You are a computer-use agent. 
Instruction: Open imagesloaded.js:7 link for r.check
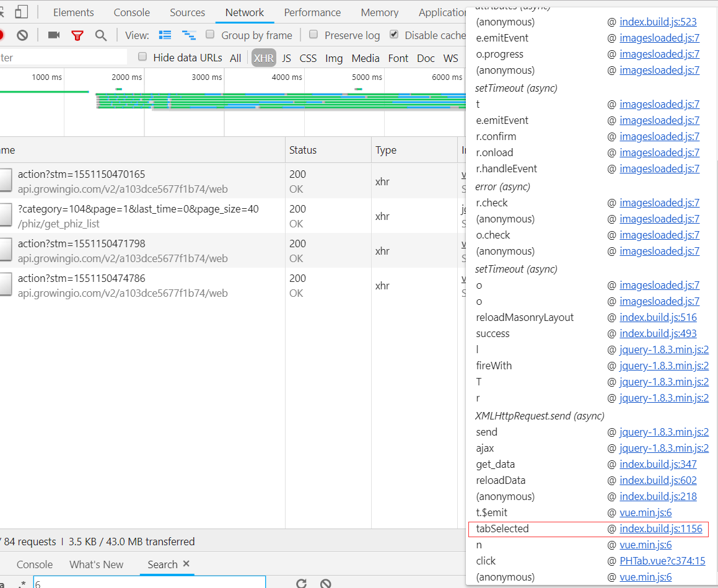pyautogui.click(x=659, y=203)
